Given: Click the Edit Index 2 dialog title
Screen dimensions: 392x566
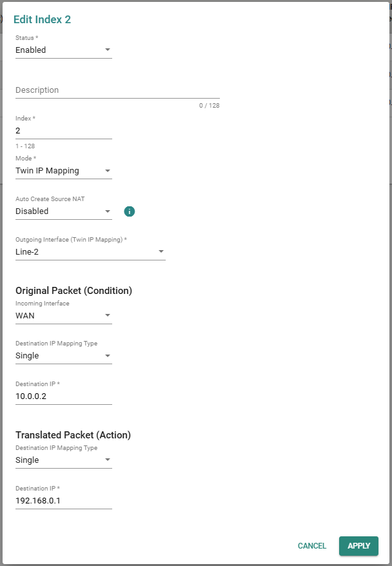Looking at the screenshot, I should click(x=43, y=19).
